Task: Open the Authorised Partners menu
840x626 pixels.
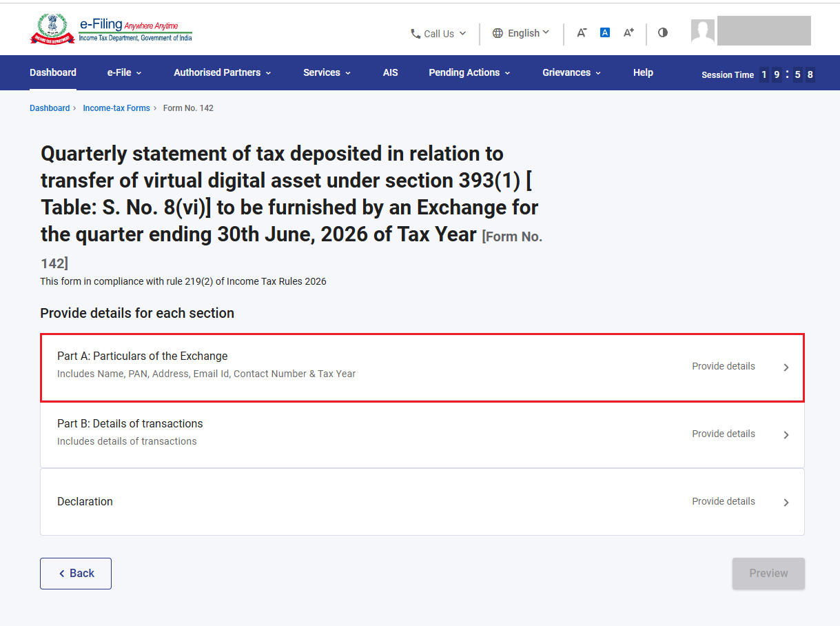Action: click(223, 72)
